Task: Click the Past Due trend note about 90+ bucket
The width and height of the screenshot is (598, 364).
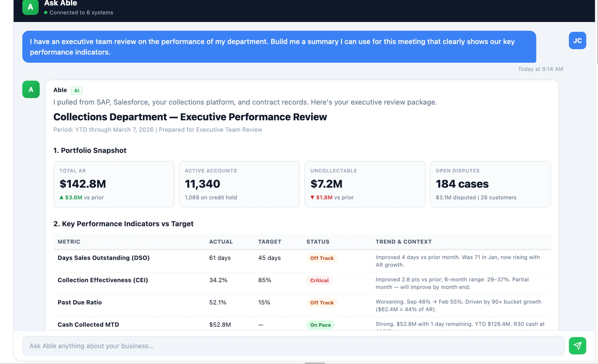Action: [458, 306]
